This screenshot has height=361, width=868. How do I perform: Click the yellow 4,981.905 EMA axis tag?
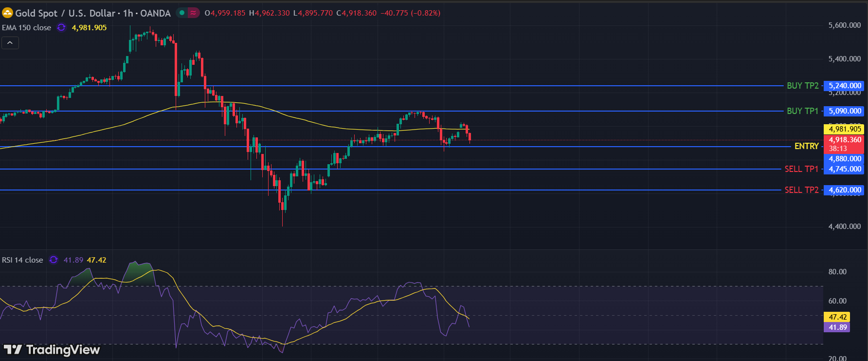845,129
